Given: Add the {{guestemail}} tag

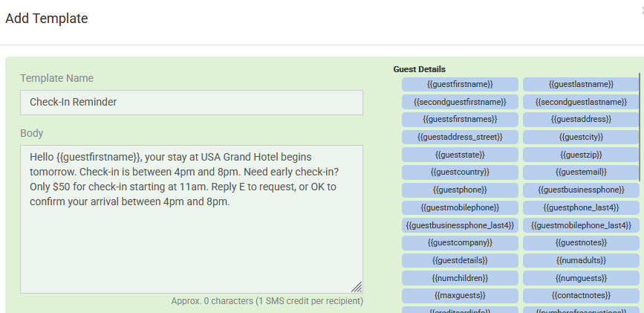Looking at the screenshot, I should coord(581,172).
